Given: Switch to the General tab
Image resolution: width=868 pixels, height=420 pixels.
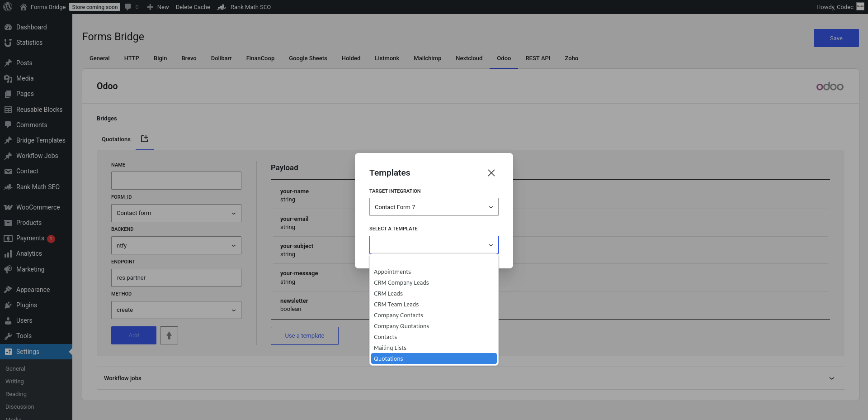Looking at the screenshot, I should 99,58.
